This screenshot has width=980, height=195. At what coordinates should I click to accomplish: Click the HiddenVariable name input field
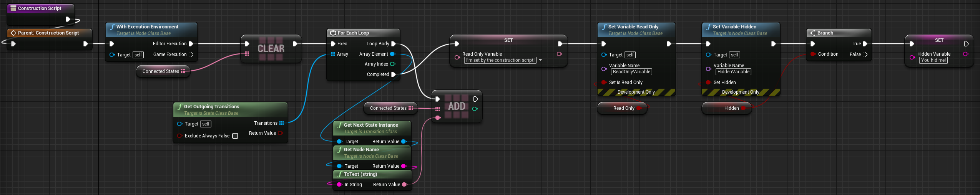click(x=733, y=72)
